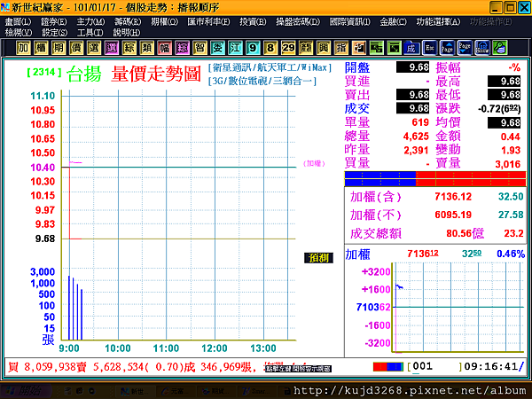The width and height of the screenshot is (532, 399).
Task: Click the 昨量 value 2,391
Action: coord(416,151)
